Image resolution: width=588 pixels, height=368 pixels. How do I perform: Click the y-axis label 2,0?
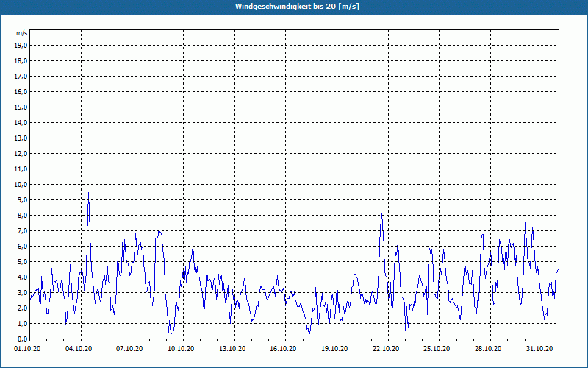point(23,308)
